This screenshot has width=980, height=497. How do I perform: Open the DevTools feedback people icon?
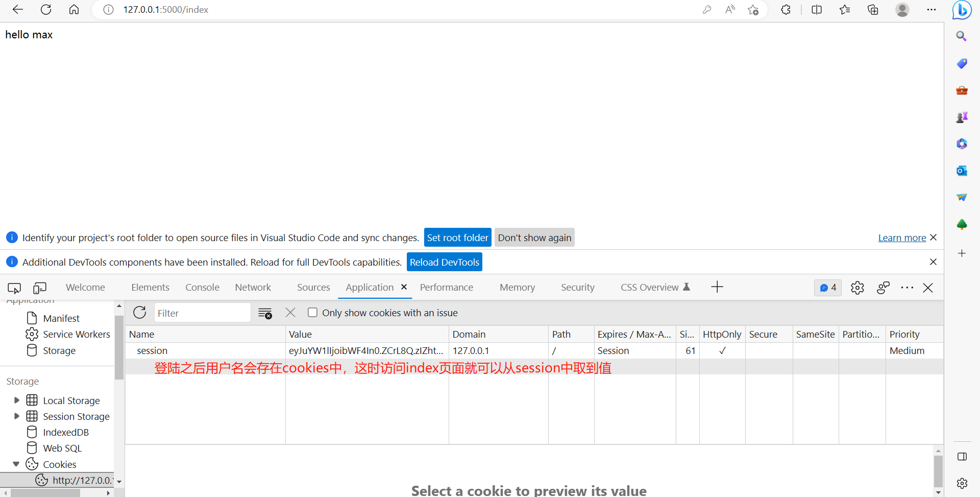pyautogui.click(x=883, y=288)
